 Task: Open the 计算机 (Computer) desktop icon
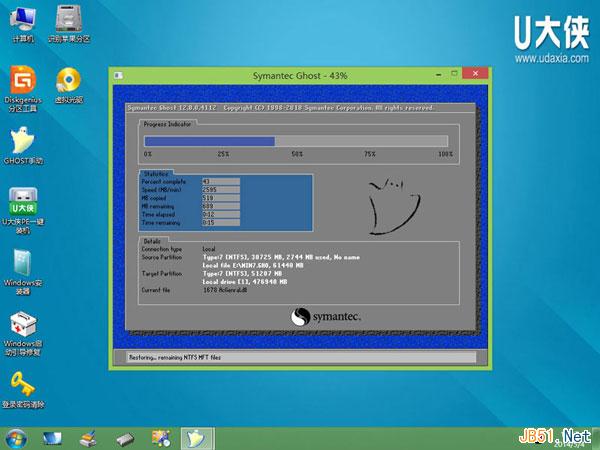coord(22,19)
